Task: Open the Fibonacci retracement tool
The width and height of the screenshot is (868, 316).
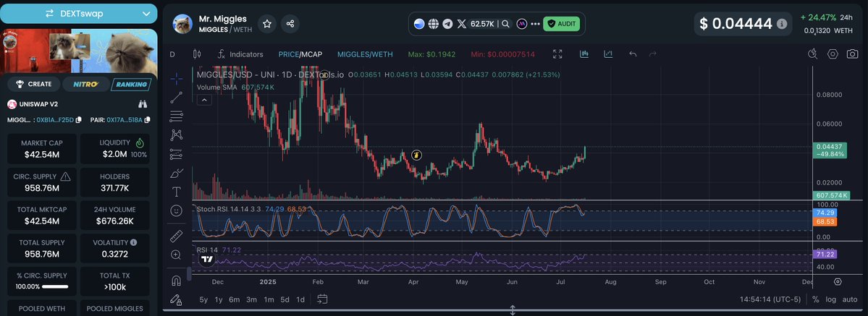Action: (x=177, y=116)
